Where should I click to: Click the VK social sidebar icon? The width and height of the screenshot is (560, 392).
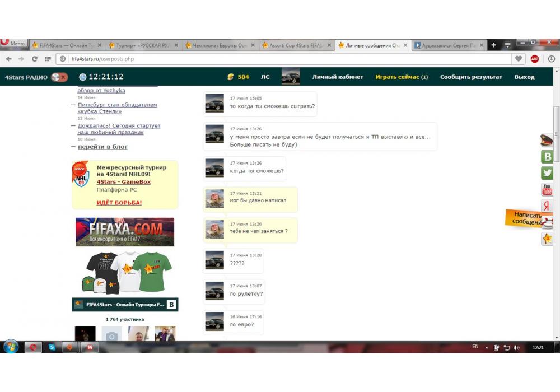click(547, 157)
